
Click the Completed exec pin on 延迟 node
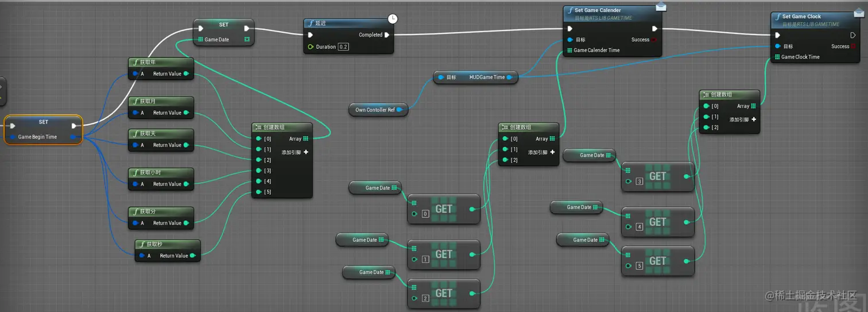[387, 34]
